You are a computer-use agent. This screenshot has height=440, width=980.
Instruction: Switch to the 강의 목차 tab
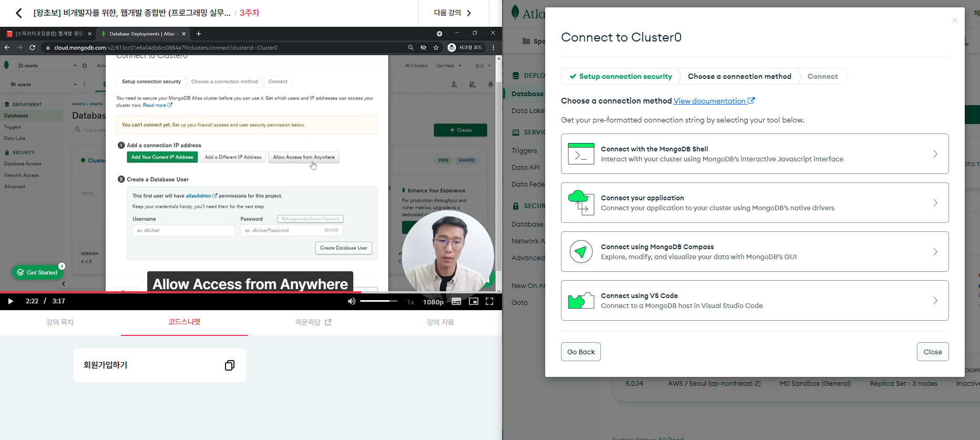pyautogui.click(x=60, y=322)
